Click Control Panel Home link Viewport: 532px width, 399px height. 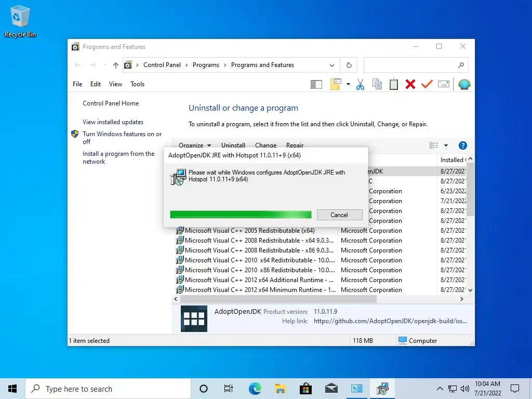pos(111,103)
